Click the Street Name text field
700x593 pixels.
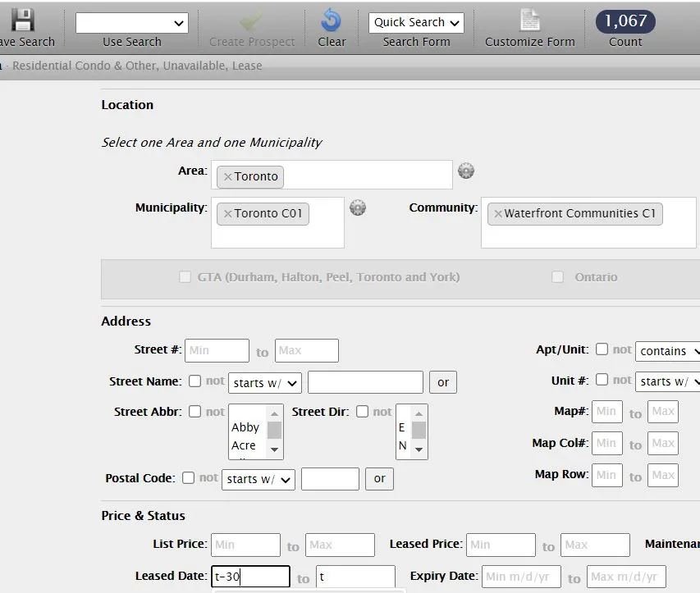click(365, 382)
